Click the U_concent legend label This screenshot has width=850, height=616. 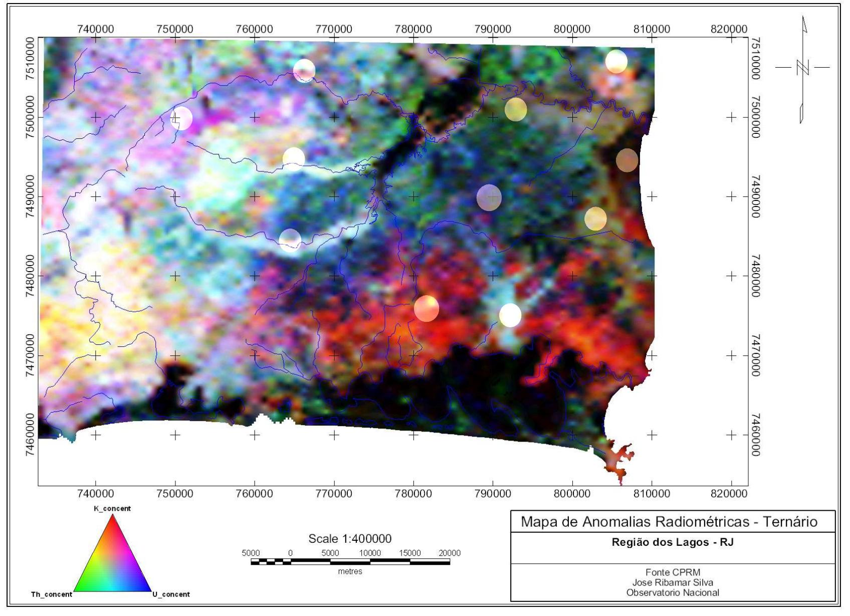coord(171,594)
